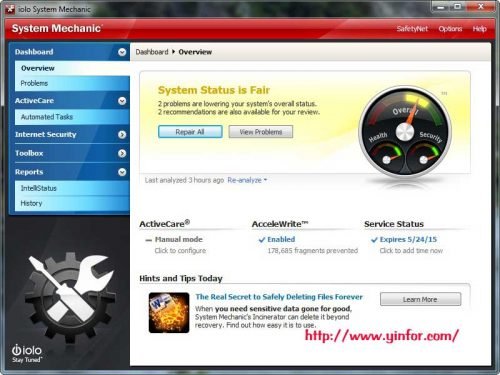
Task: Open the Incinerator tip thumbnail image
Action: 169,313
